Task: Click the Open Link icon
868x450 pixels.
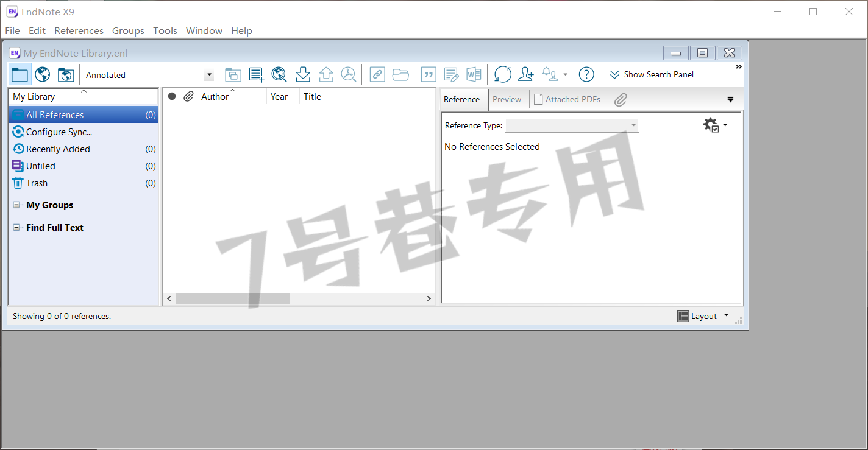Action: pyautogui.click(x=377, y=75)
